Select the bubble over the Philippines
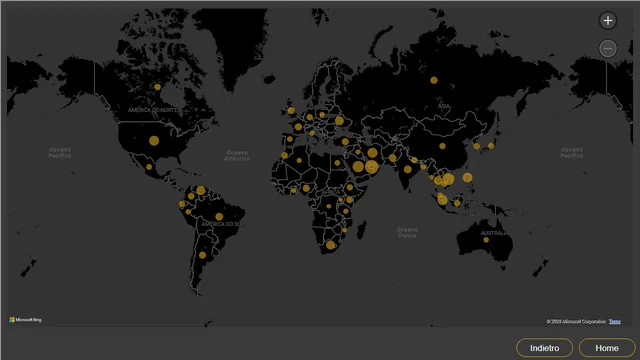640x360 pixels. (467, 178)
